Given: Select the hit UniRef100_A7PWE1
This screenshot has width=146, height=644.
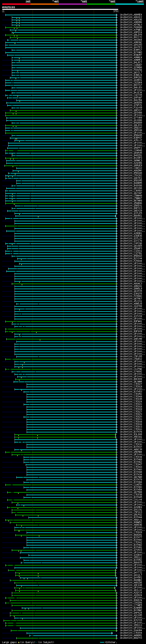Looking at the screenshot, I should [131, 30].
